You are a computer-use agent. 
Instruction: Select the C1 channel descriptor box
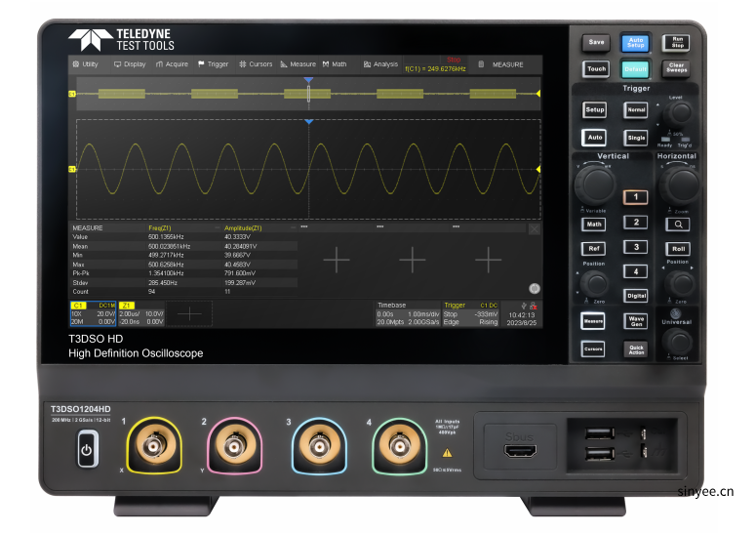pyautogui.click(x=93, y=313)
